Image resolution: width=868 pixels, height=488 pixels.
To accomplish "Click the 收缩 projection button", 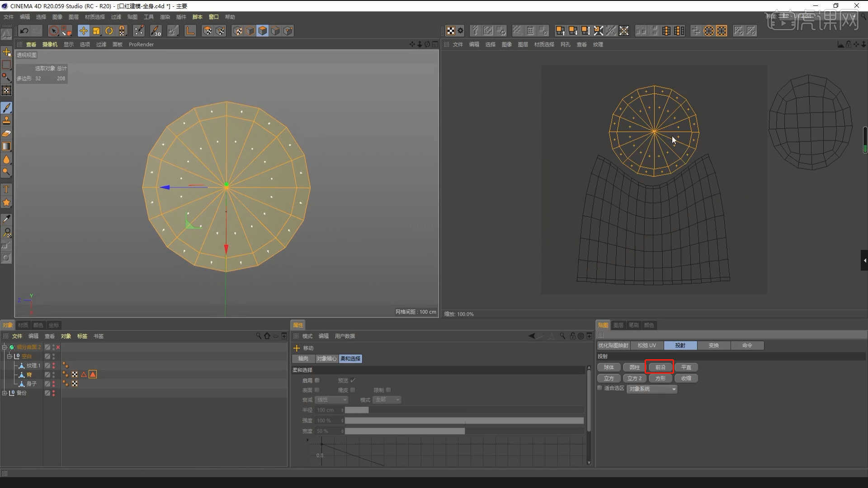I will (x=686, y=378).
